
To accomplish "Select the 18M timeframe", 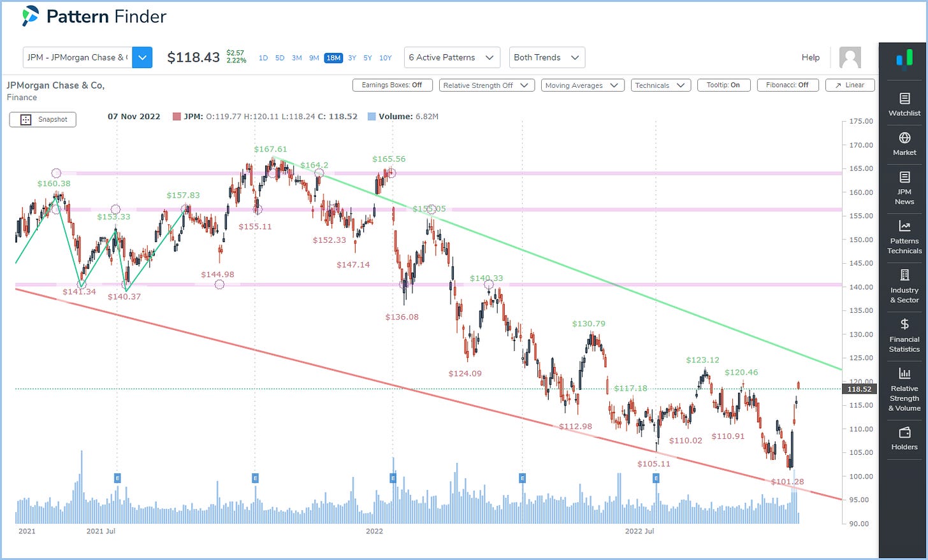I will pos(333,58).
